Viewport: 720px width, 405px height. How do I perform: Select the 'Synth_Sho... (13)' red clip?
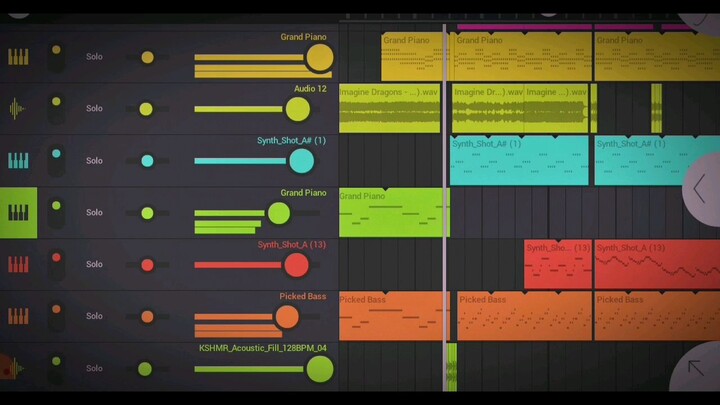click(x=558, y=264)
